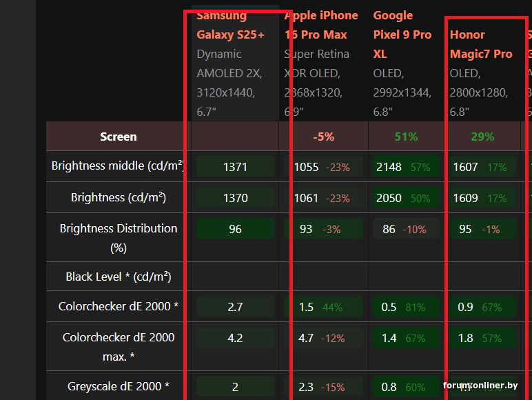Click the Greyscale dE 2000 * label
Viewport: 532px width, 400px height.
[x=118, y=386]
